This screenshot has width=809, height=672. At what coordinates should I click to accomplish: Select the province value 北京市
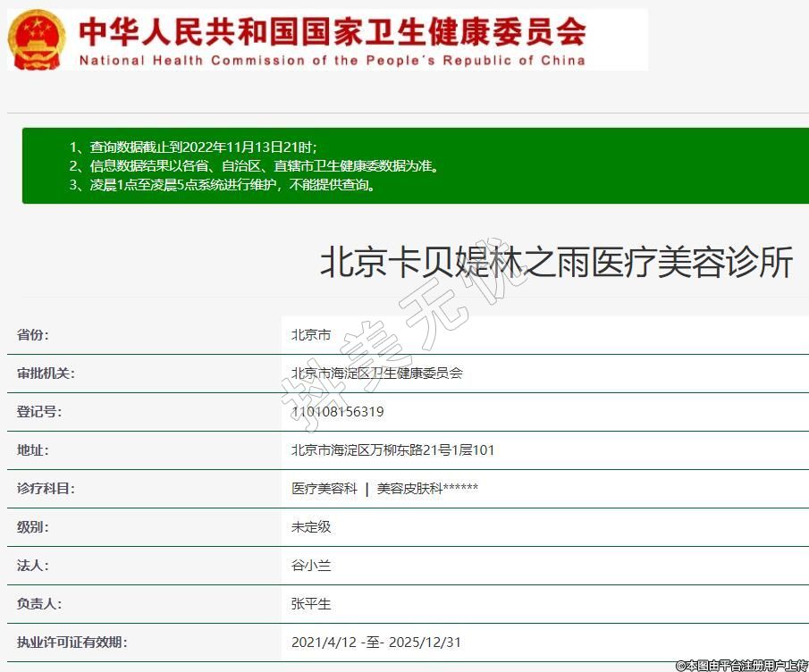[311, 335]
